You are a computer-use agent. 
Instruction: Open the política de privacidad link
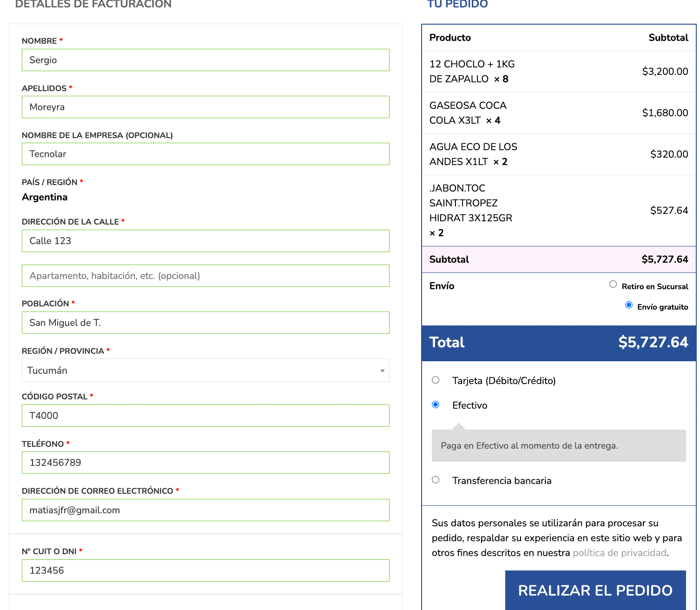coord(619,553)
